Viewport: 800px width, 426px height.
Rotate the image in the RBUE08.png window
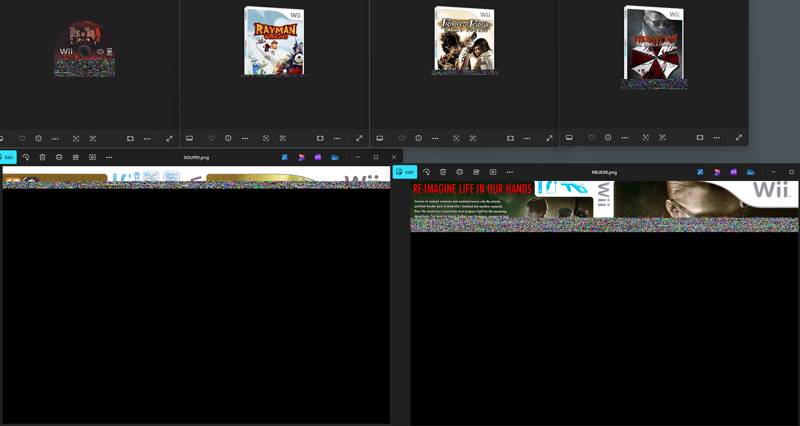click(x=427, y=172)
